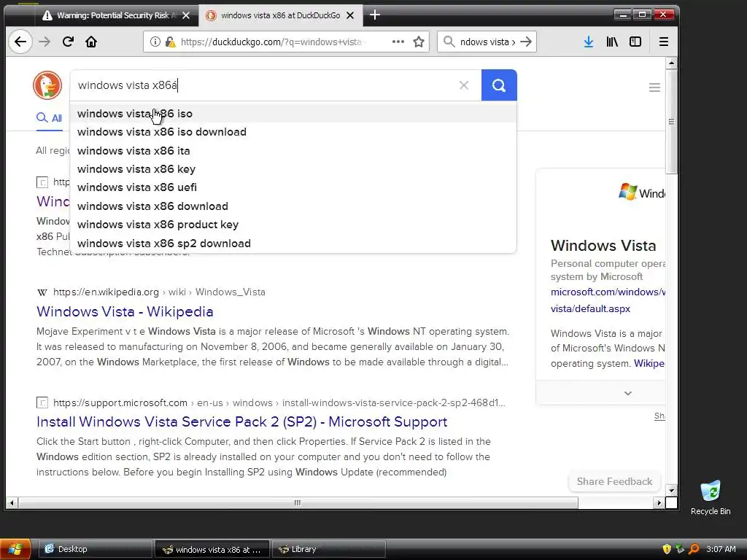Click the horizontal scrollbar left arrow
The image size is (747, 560).
point(12,502)
